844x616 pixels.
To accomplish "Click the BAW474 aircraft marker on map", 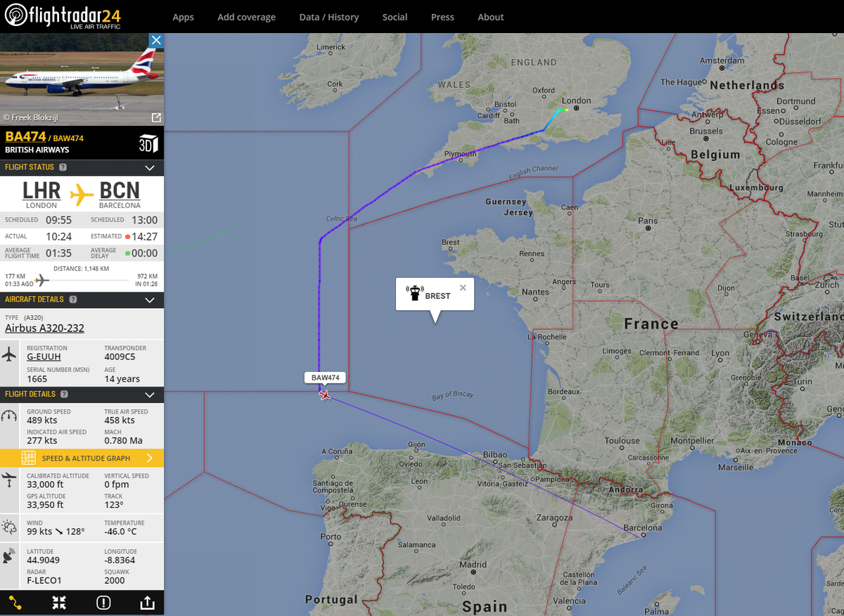I will click(x=325, y=394).
